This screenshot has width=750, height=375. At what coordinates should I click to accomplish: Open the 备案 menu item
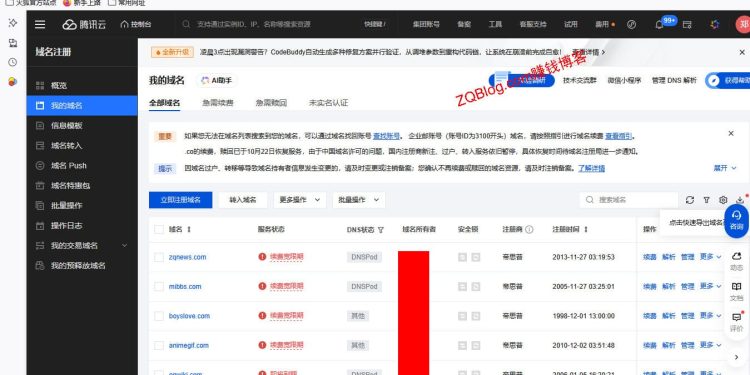(464, 24)
